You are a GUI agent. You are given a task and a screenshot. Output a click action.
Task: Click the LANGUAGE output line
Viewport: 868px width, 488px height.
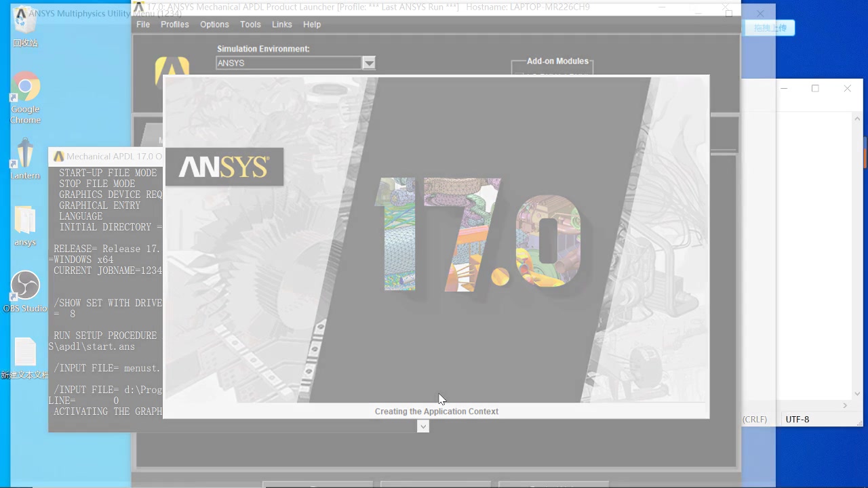(81, 216)
